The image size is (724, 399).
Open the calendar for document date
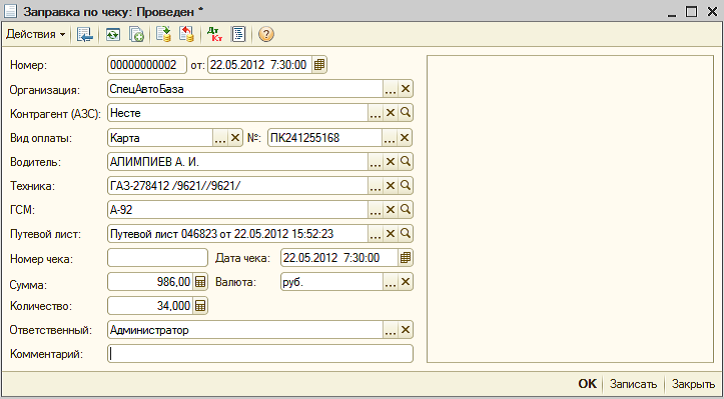(319, 65)
